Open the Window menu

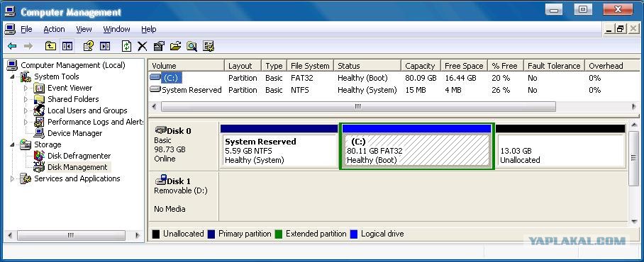click(x=116, y=29)
